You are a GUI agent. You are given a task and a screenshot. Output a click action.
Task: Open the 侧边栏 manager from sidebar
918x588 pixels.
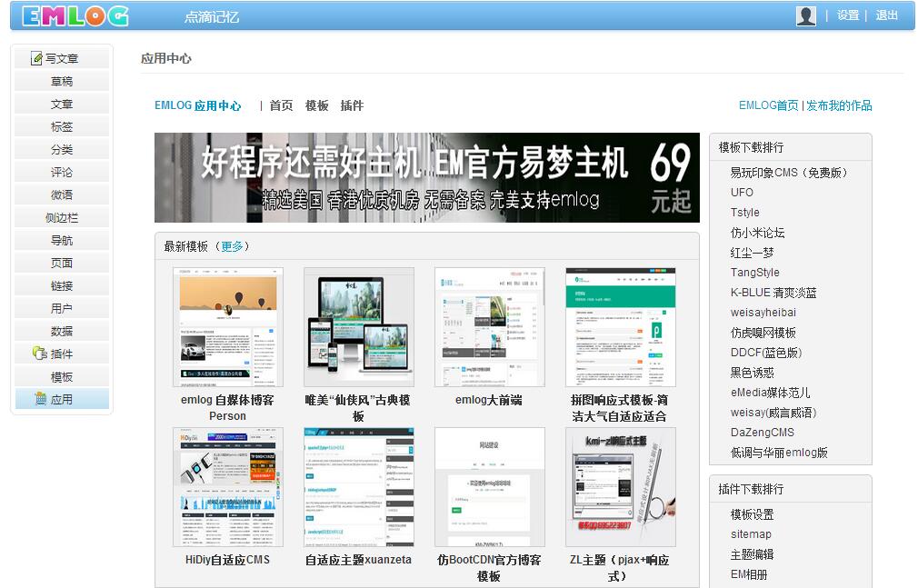[x=61, y=216]
